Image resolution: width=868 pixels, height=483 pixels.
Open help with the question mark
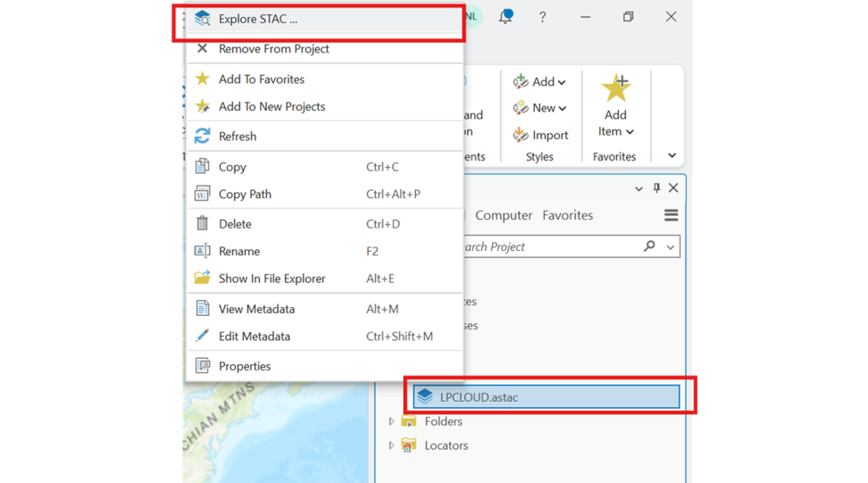543,17
